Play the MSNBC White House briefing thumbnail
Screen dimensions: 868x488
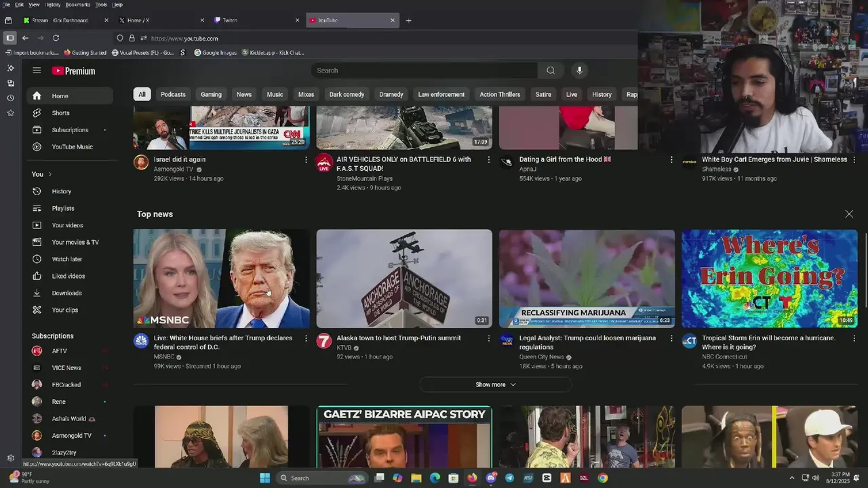(x=221, y=279)
